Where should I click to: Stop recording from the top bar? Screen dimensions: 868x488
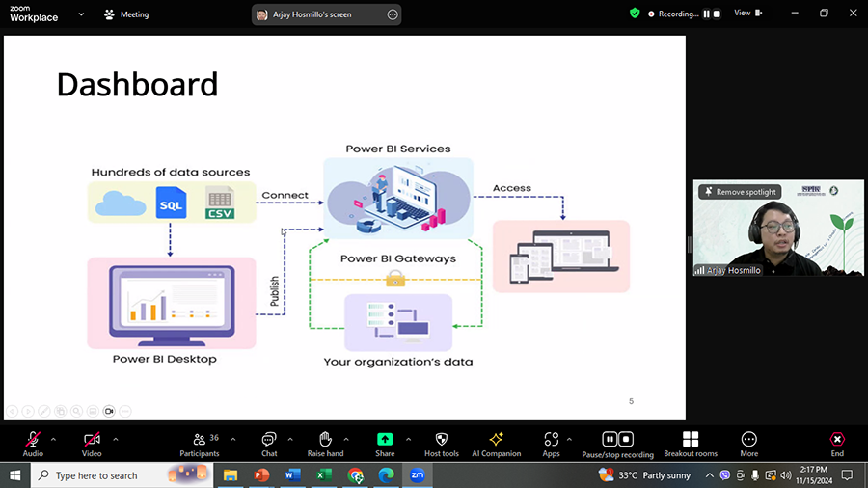717,14
